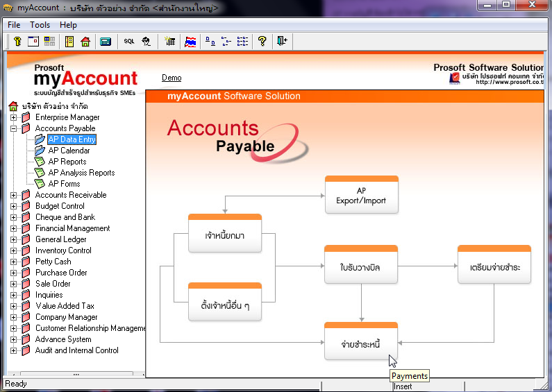This screenshot has height=392, width=552.
Task: Expand the Cheque and Bank node
Action: (x=13, y=217)
